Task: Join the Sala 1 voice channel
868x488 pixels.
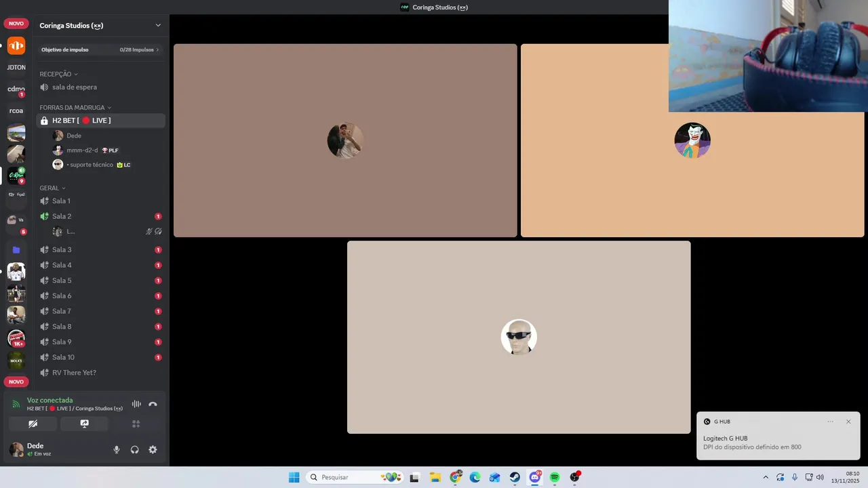Action: tap(100, 201)
